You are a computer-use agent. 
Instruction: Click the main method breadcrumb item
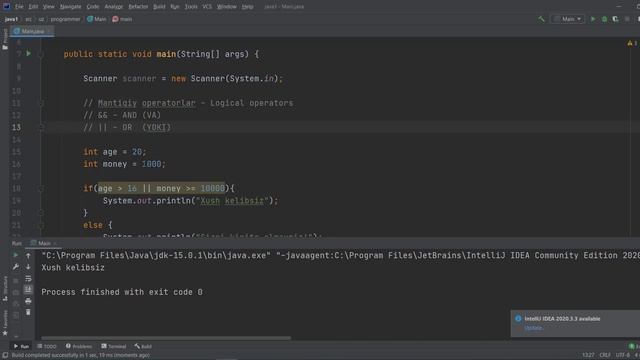(122, 19)
